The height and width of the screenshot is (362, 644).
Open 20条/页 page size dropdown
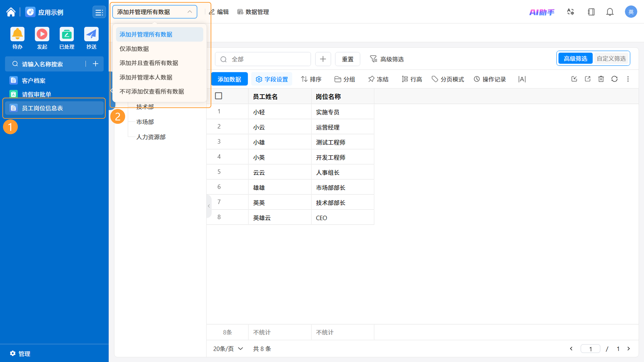tap(228, 349)
